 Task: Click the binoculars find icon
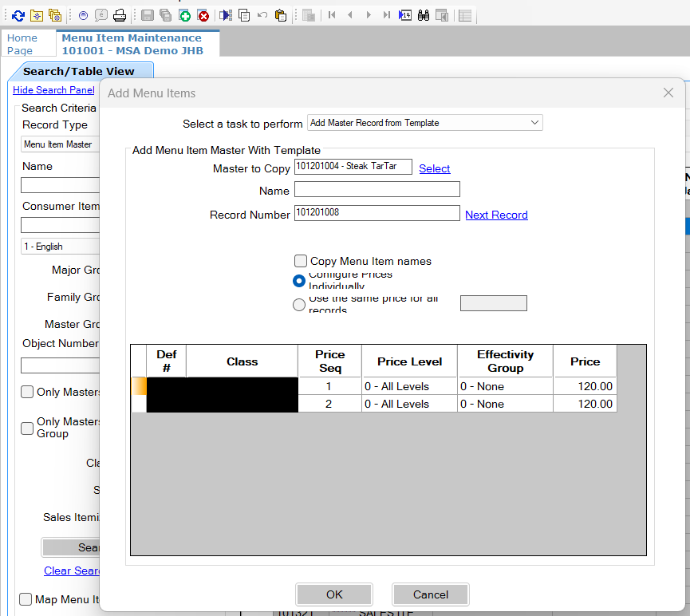click(424, 15)
